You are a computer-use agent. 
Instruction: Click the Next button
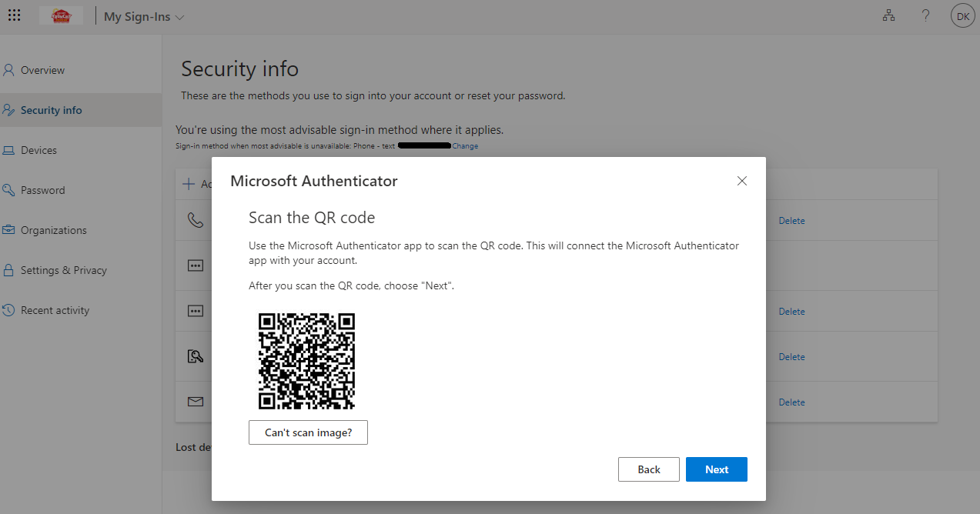[716, 469]
